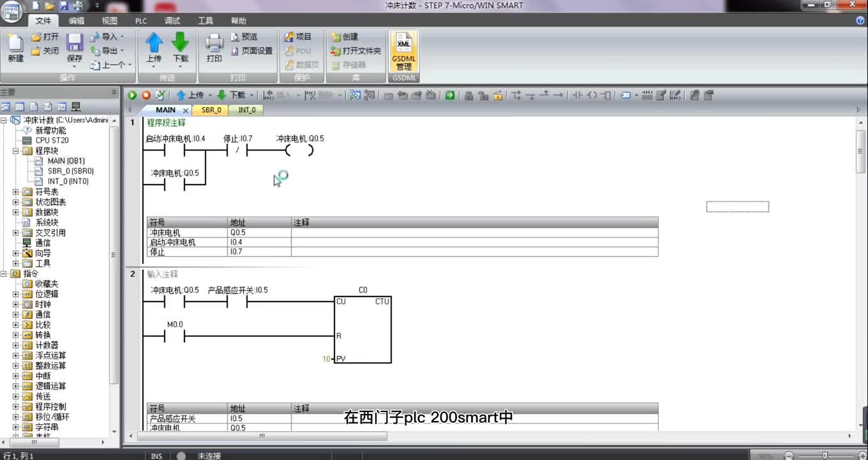The image size is (868, 460).
Task: Click the red STOP button in editor toolbar
Action: [146, 95]
